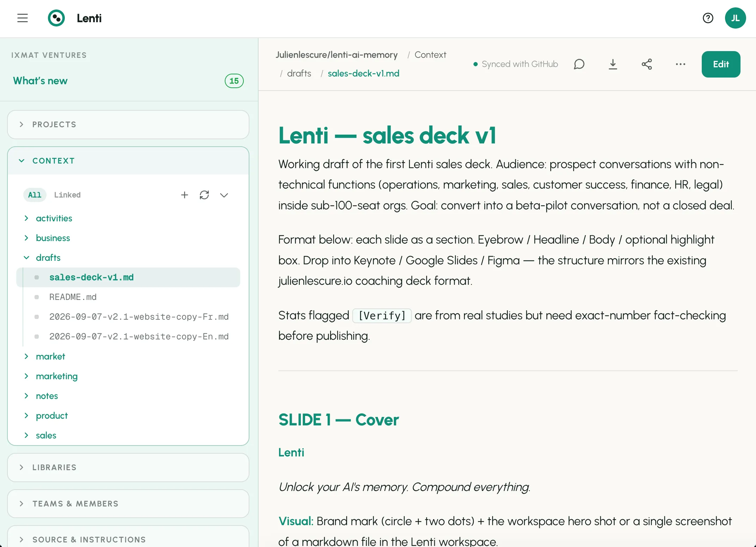The height and width of the screenshot is (547, 756).
Task: Expand the market folder
Action: click(50, 356)
